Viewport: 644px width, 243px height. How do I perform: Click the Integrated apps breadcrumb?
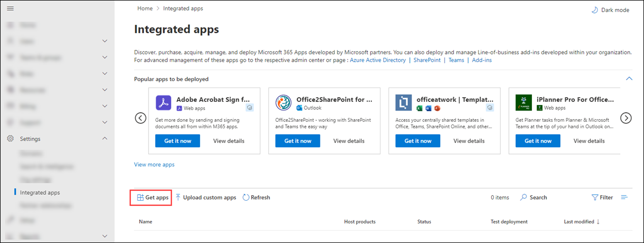(183, 9)
